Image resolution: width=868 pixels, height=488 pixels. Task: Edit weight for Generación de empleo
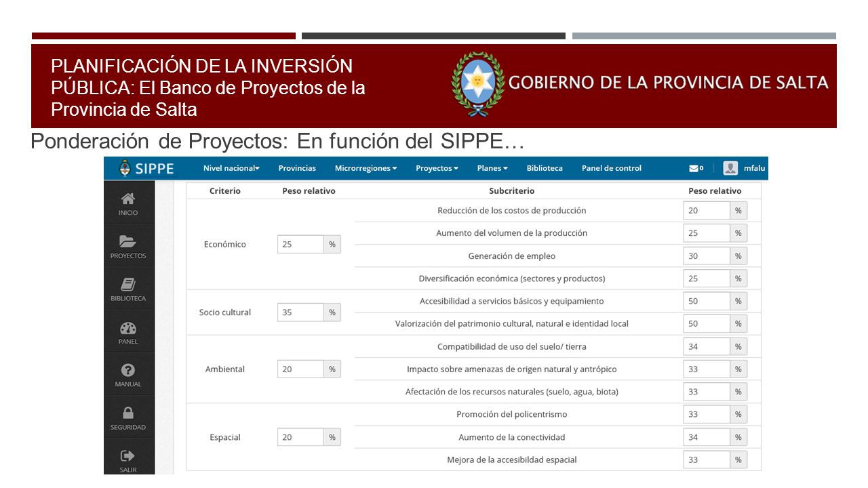pos(707,256)
